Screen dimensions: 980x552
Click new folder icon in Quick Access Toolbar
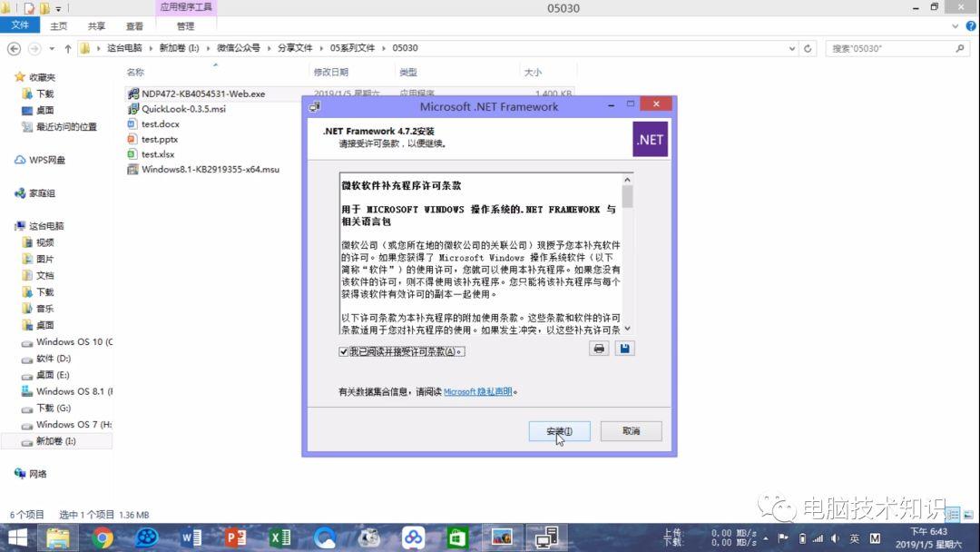(x=44, y=8)
